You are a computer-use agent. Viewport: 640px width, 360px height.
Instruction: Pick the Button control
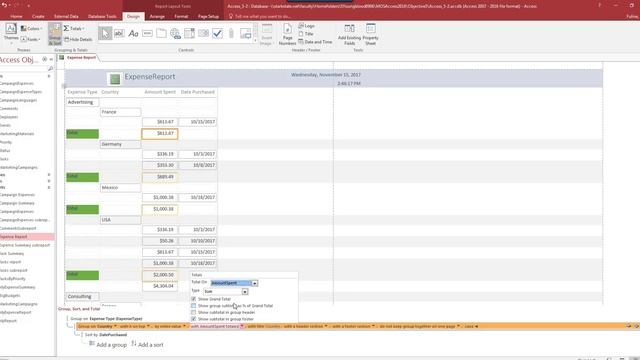click(147, 33)
